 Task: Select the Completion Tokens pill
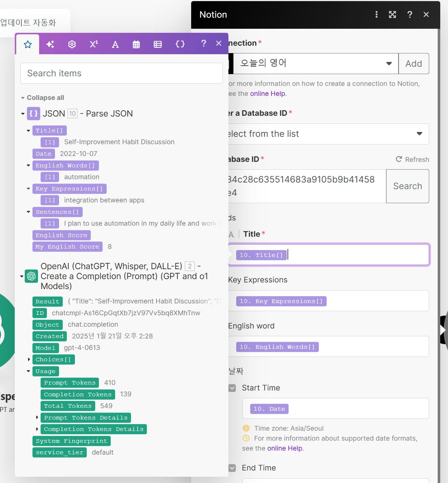pyautogui.click(x=78, y=395)
